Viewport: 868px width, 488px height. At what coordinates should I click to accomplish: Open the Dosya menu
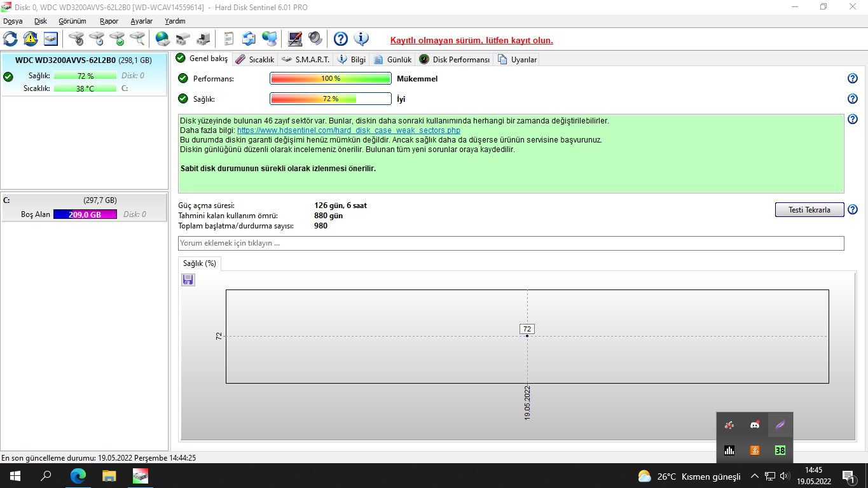13,21
